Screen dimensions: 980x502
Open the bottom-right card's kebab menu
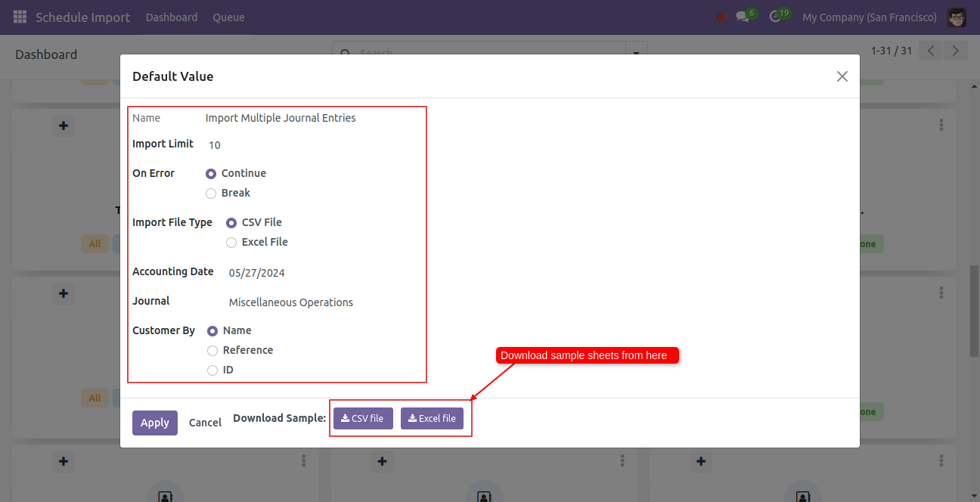tap(941, 460)
